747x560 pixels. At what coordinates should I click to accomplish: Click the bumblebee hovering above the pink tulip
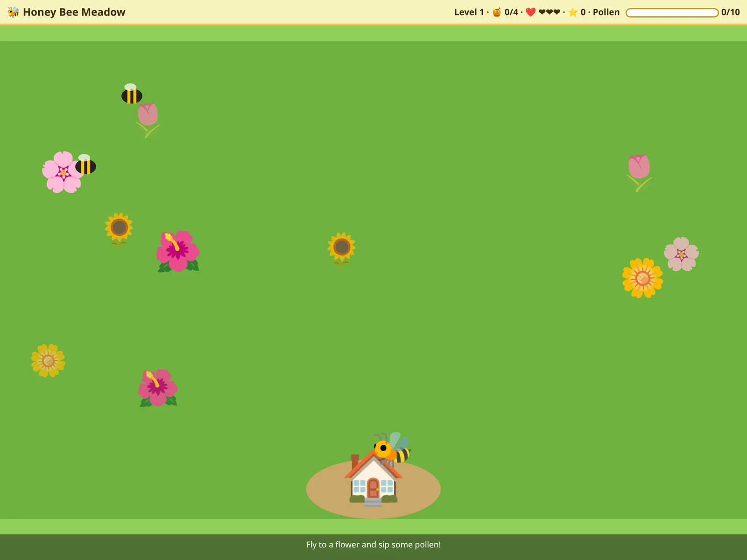(132, 94)
